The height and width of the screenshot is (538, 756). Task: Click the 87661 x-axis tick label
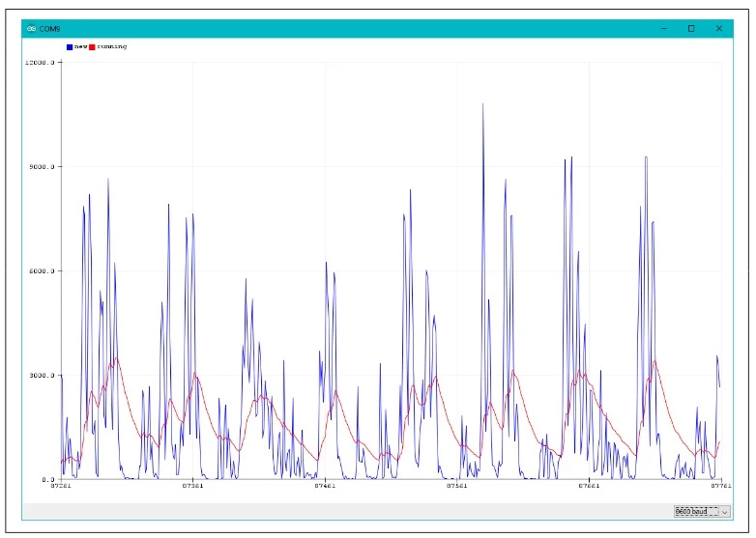(589, 486)
